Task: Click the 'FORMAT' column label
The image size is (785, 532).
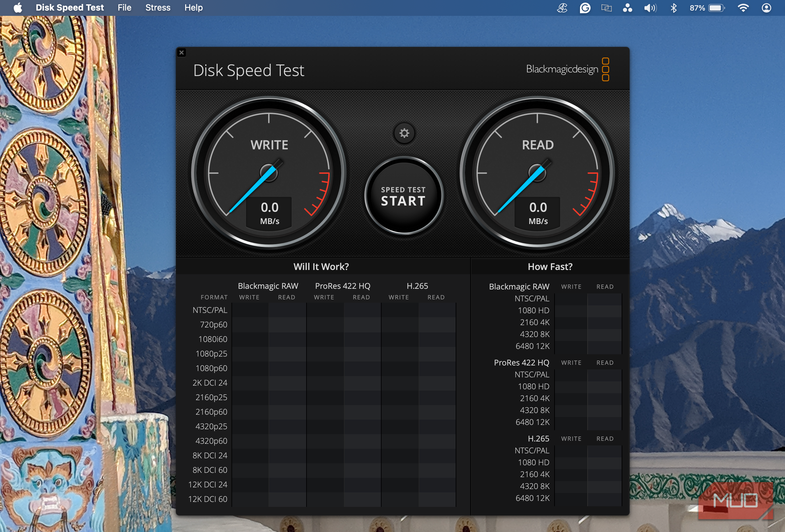Action: tap(214, 297)
